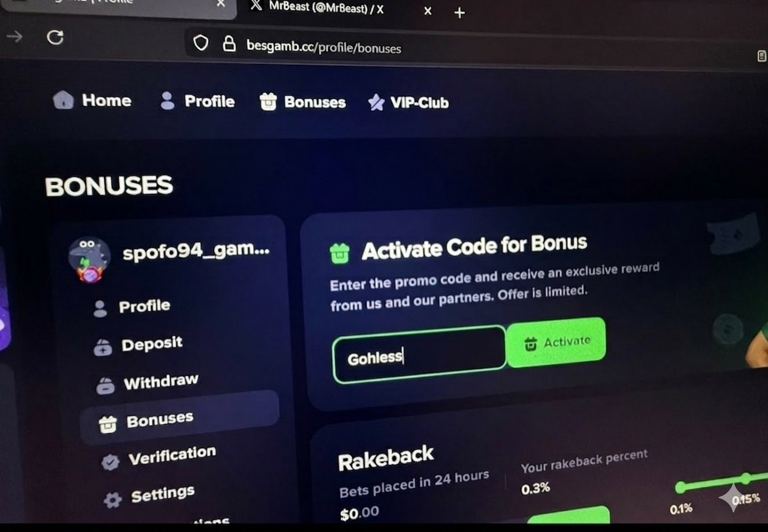Click the padlock icon beside the URL
768x532 pixels.
229,44
